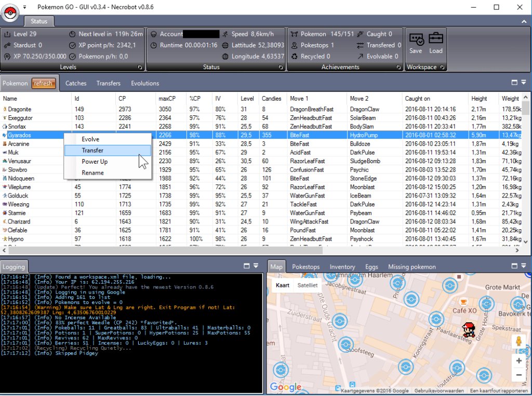532x396 pixels.
Task: Click the Load workspace briefcase icon
Action: tap(436, 38)
